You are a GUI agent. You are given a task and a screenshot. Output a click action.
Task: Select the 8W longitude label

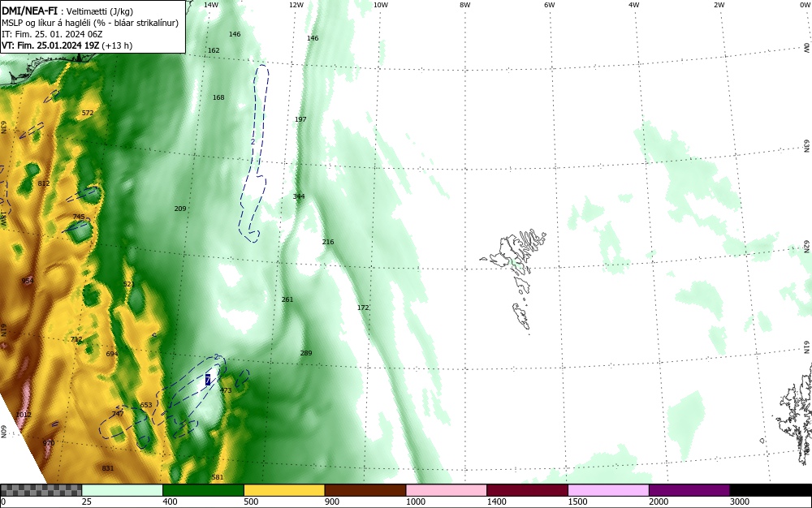[x=465, y=5]
